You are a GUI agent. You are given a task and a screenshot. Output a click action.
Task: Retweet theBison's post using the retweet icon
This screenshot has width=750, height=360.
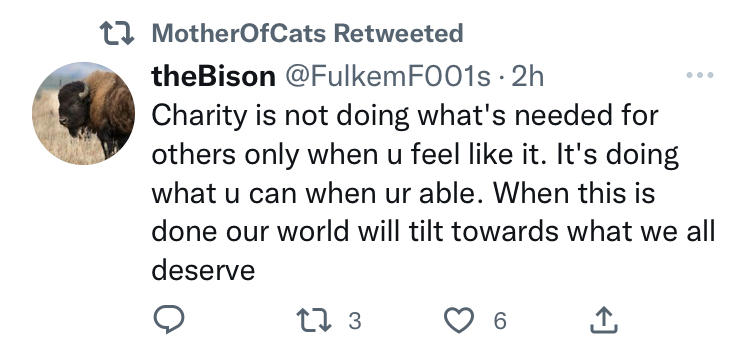pos(314,320)
